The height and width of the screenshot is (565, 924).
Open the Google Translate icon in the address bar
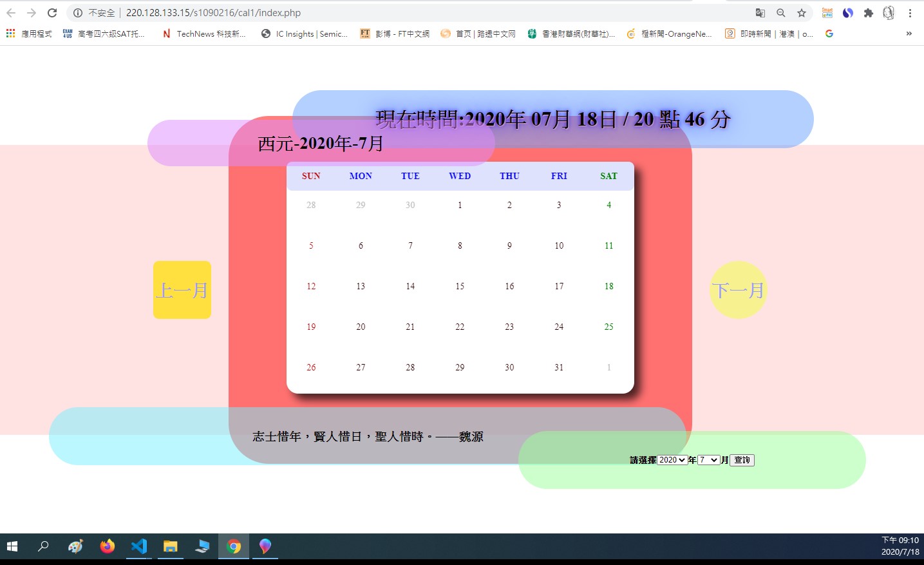[760, 13]
